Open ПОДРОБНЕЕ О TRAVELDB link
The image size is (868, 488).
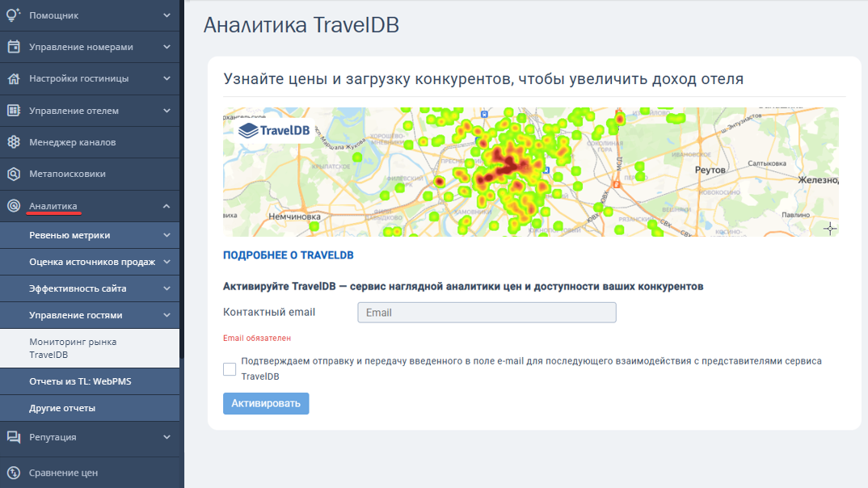[x=288, y=255]
